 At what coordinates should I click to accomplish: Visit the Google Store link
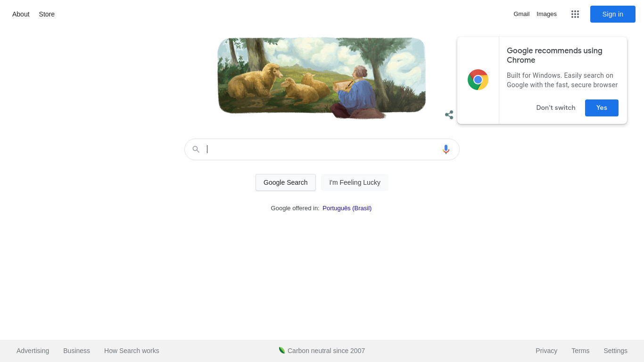[x=47, y=14]
